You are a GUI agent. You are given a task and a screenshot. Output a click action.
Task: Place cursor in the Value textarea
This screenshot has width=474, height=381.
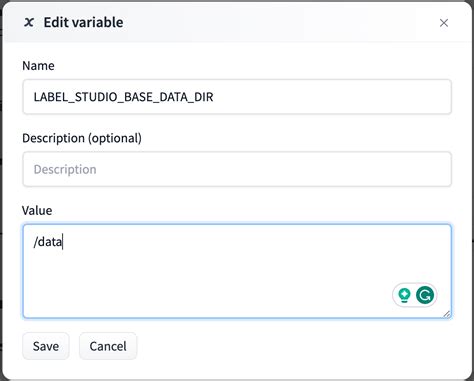coord(237,271)
